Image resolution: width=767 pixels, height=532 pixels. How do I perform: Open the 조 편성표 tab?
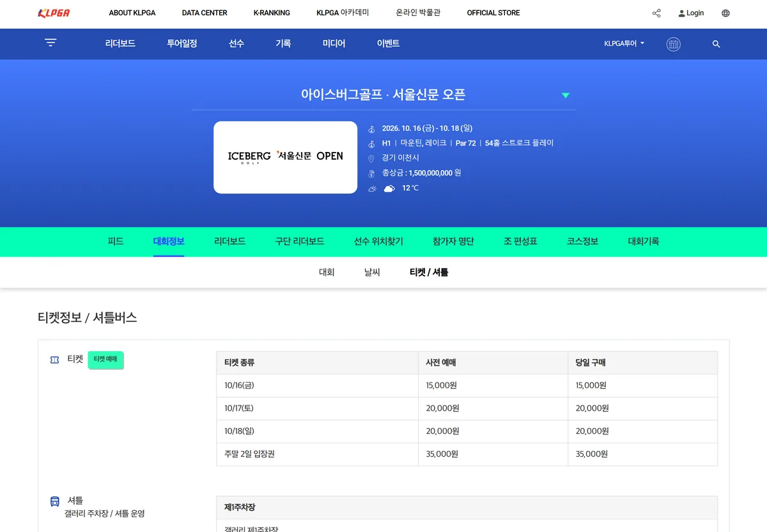click(x=520, y=241)
